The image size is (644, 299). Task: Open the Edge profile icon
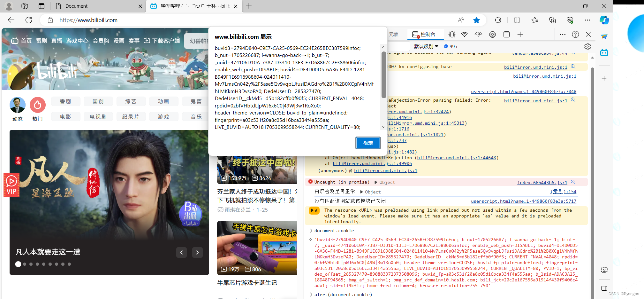coord(9,6)
